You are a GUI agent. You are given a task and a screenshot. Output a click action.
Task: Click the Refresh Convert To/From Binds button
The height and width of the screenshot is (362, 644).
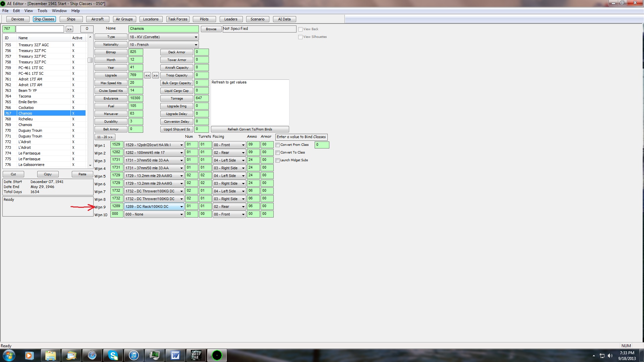pos(250,129)
